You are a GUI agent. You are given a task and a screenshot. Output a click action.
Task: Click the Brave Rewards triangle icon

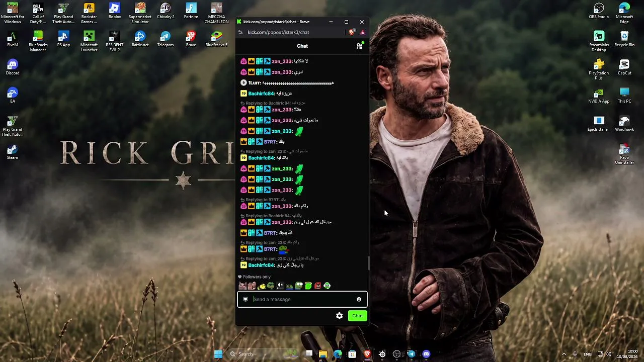[x=362, y=32]
